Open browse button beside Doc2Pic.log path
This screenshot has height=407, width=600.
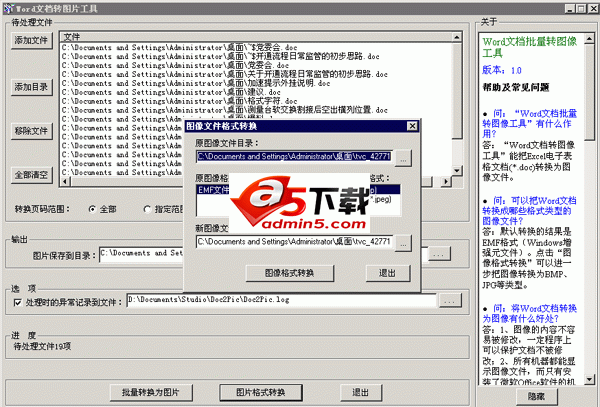[x=450, y=301]
